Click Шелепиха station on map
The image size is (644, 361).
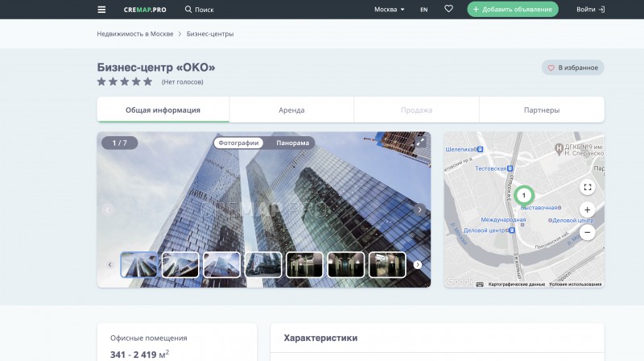tap(464, 149)
